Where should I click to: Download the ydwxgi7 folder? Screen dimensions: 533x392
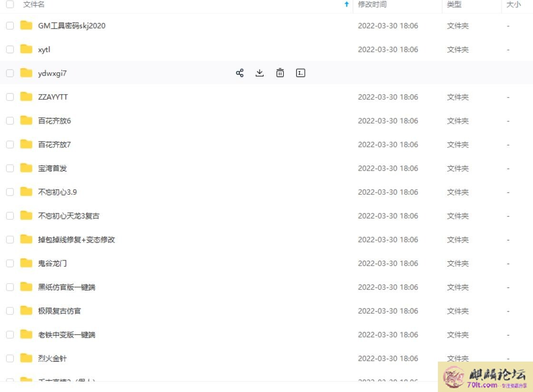[260, 73]
